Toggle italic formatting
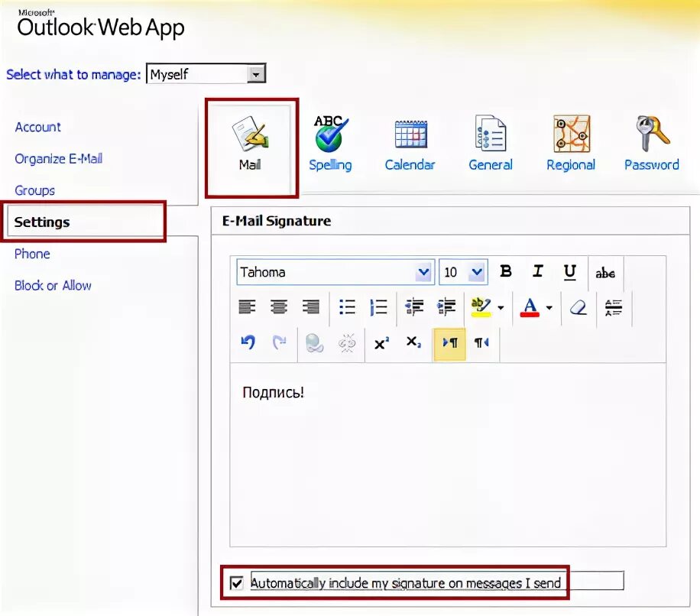Screen dimensions: 700x616 538,271
